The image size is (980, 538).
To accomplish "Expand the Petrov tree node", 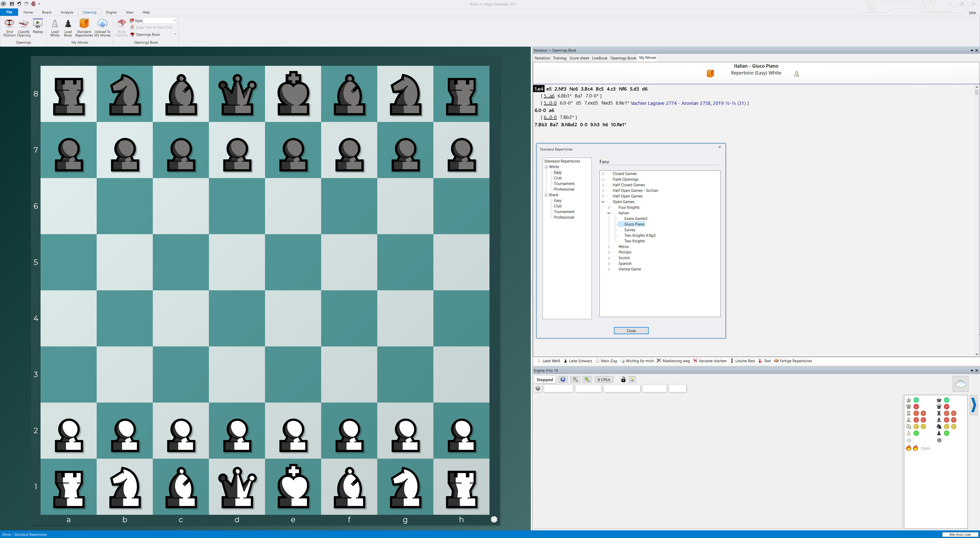I will [x=609, y=247].
